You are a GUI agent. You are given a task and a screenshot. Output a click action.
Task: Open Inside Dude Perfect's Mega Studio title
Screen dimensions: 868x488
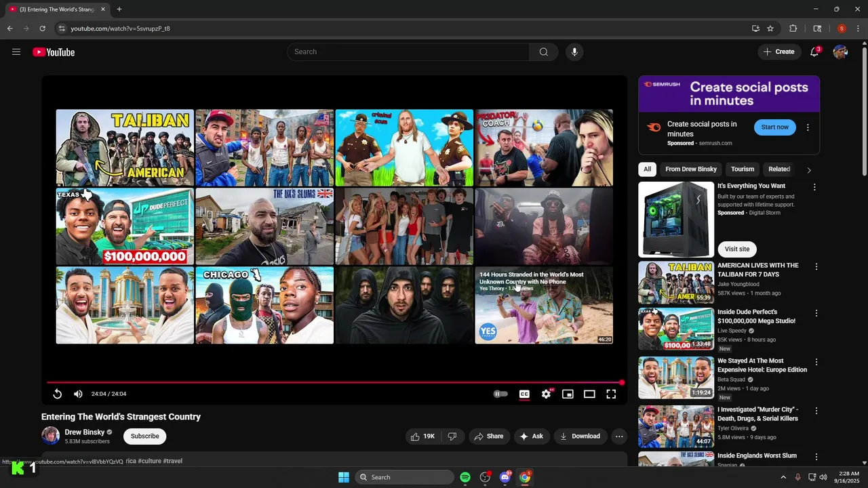point(756,317)
